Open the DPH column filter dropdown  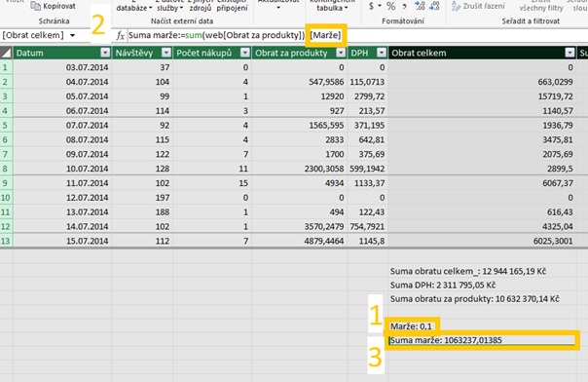click(x=382, y=53)
